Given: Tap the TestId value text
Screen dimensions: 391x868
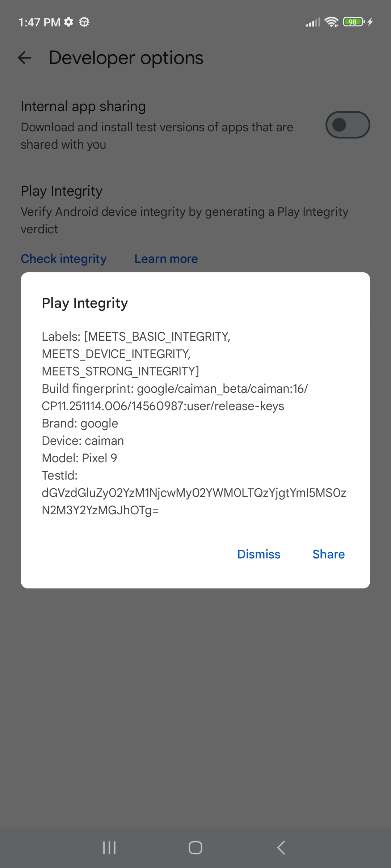Looking at the screenshot, I should tap(194, 501).
